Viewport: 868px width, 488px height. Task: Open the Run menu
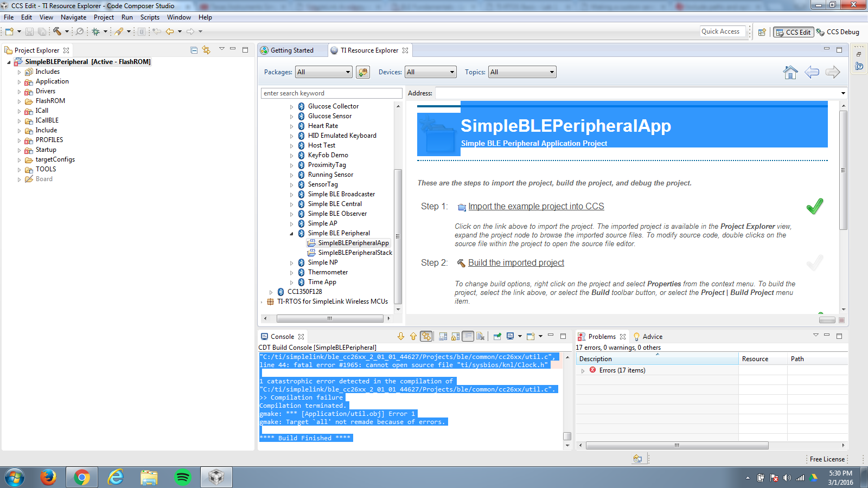coord(127,17)
